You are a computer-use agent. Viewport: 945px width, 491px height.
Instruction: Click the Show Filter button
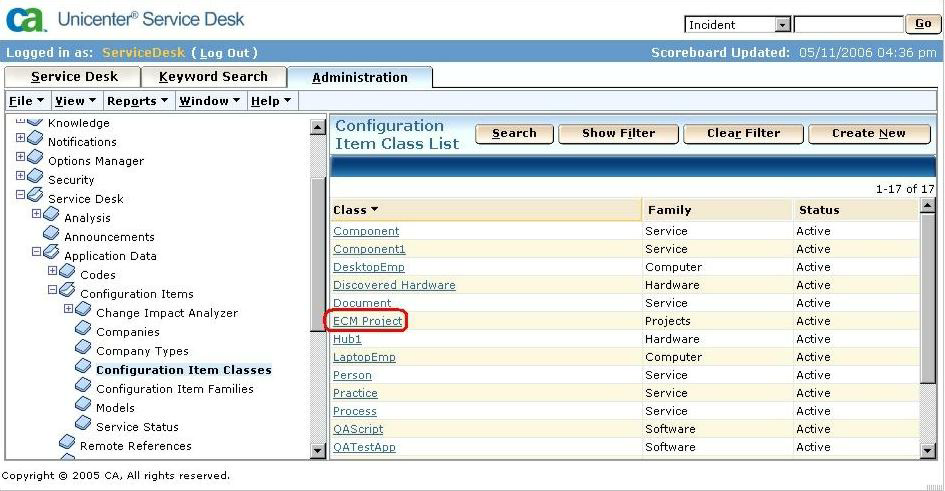tap(618, 133)
